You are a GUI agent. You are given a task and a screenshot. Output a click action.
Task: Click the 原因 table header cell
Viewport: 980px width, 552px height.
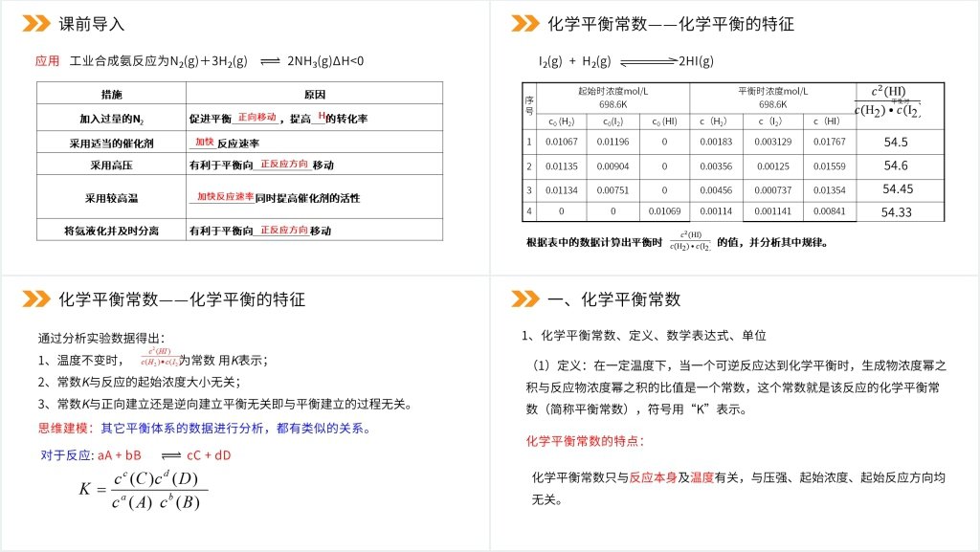(314, 95)
